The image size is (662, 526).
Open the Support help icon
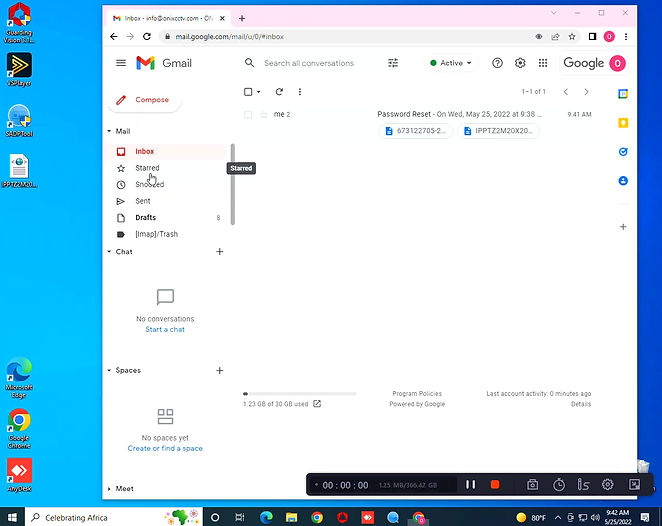pyautogui.click(x=497, y=63)
